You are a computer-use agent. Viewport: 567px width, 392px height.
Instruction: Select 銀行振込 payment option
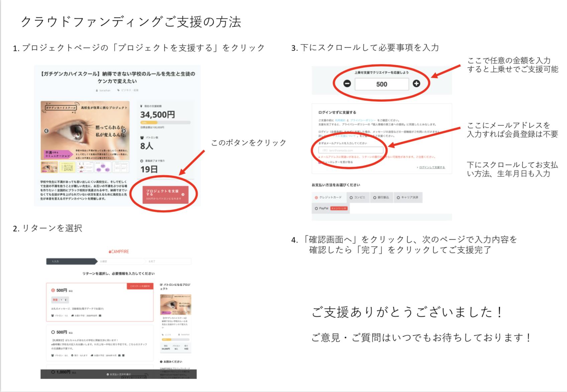point(381,197)
